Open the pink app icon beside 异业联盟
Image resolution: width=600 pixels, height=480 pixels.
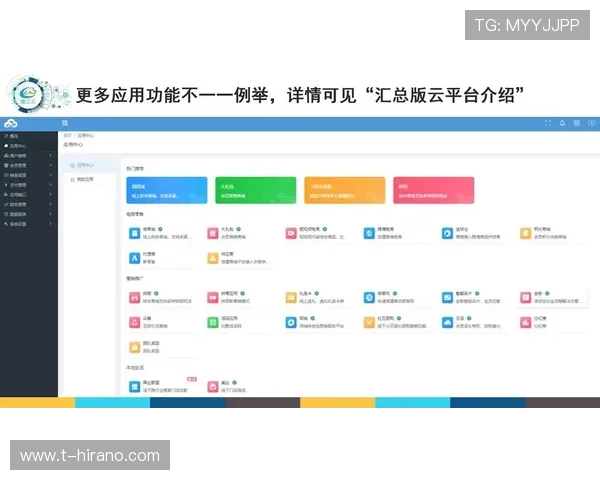(x=213, y=387)
